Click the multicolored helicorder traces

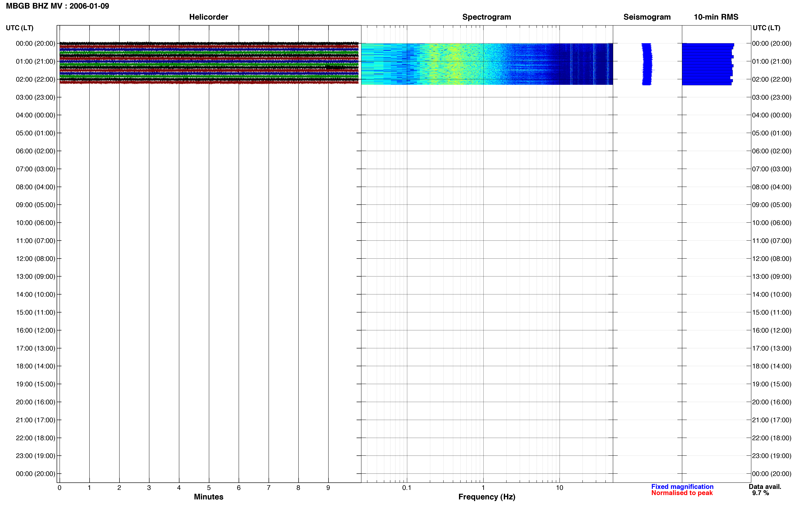209,63
